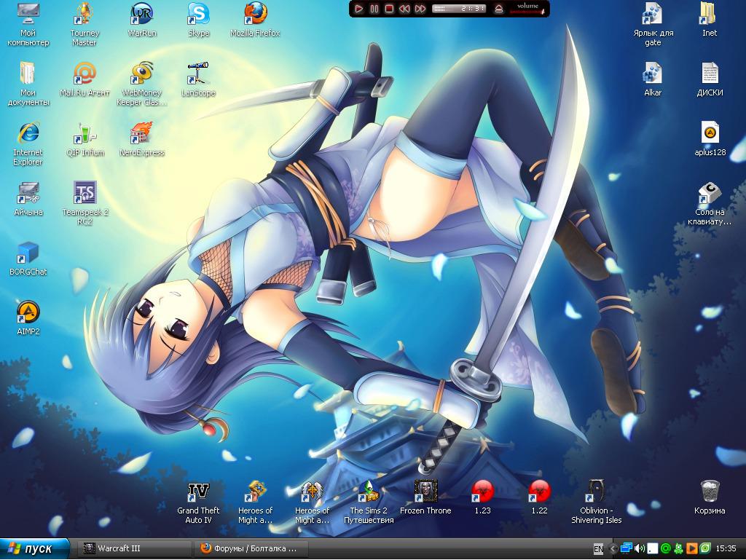Select the AIMP2 desktop icon
The image size is (746, 560).
click(28, 312)
